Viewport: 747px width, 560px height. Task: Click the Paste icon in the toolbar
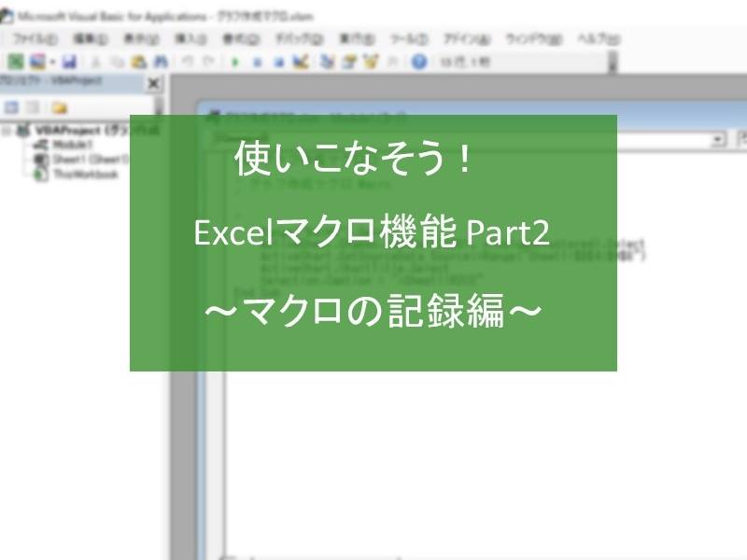pyautogui.click(x=138, y=62)
